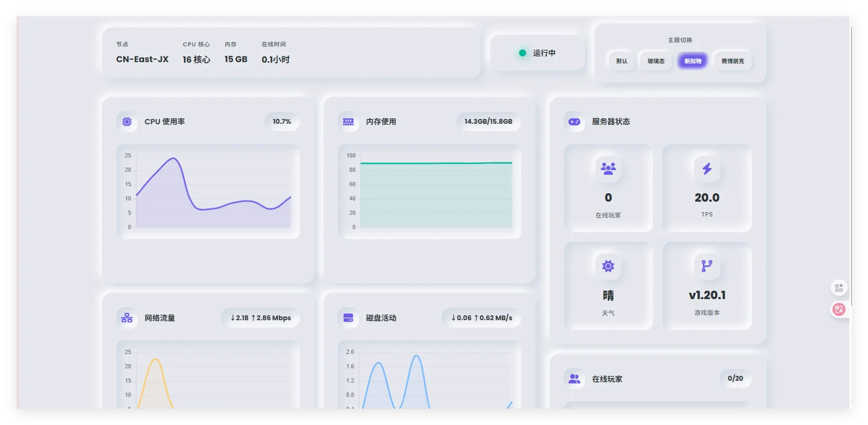Viewport: 868px width, 425px height.
Task: Click the 2.18 / 2.86 Mbps network badge
Action: tap(260, 318)
